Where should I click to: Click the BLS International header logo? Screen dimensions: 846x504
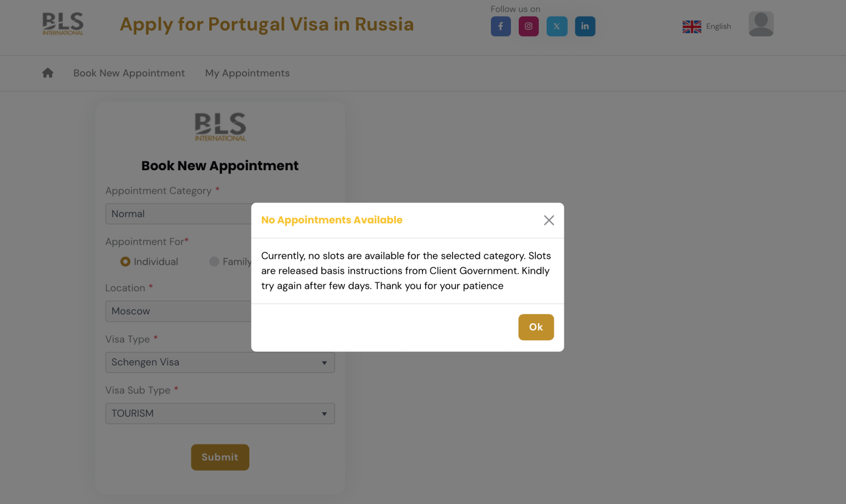coord(63,24)
